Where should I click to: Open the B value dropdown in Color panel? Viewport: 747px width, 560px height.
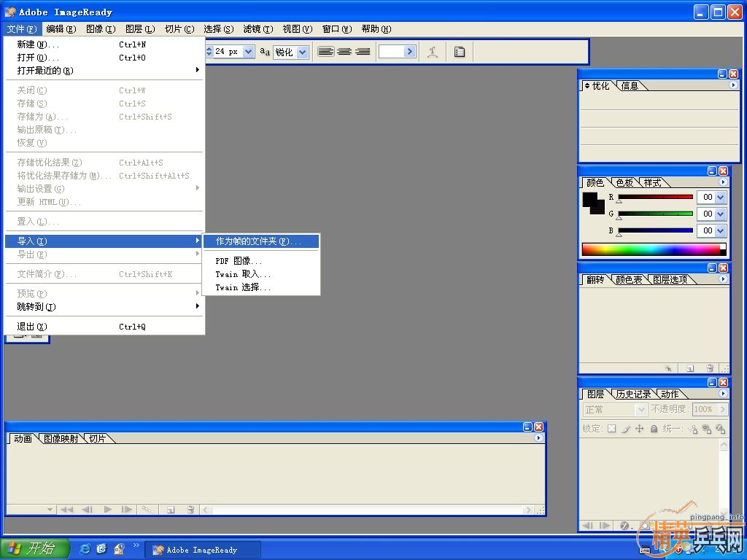point(720,231)
